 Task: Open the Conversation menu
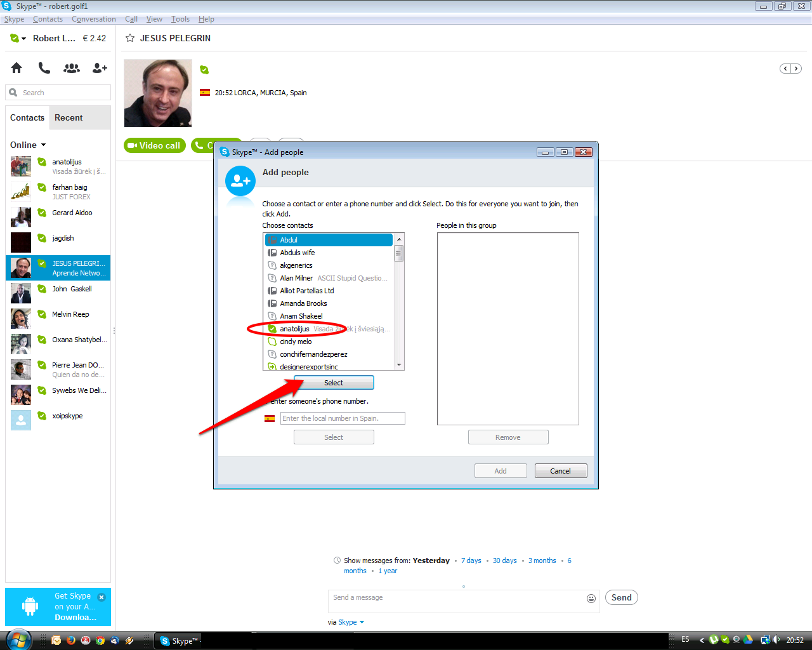click(94, 19)
